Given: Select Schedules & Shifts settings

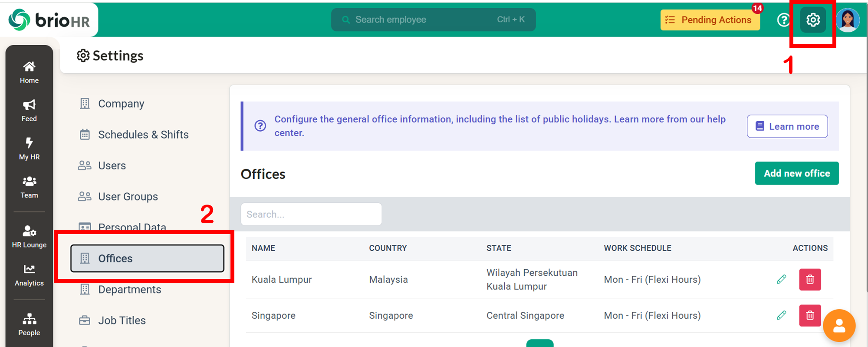Looking at the screenshot, I should click(x=143, y=135).
